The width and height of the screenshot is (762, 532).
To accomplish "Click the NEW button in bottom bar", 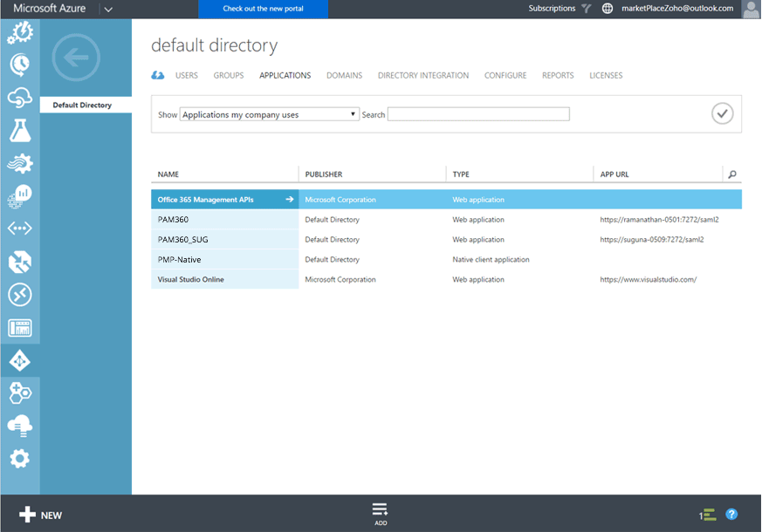I will (x=40, y=515).
